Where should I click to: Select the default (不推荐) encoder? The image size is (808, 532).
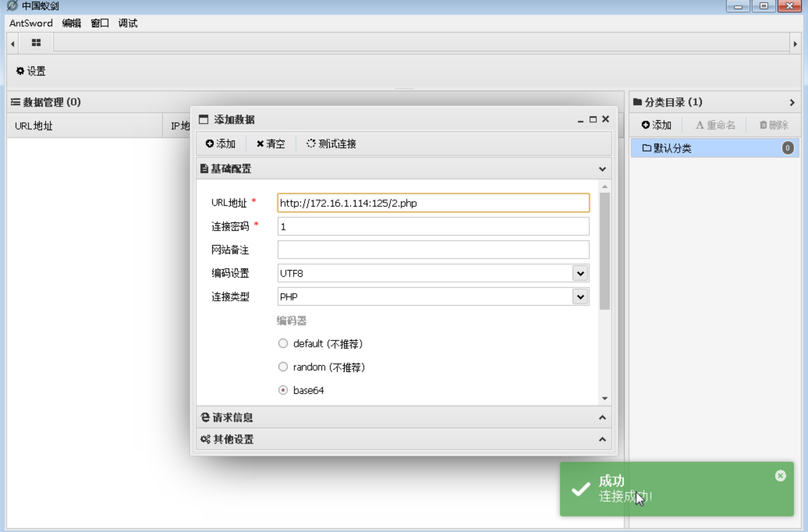point(283,343)
